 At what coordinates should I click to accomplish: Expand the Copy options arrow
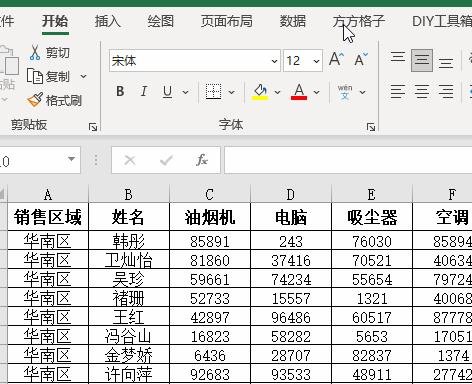[x=83, y=77]
